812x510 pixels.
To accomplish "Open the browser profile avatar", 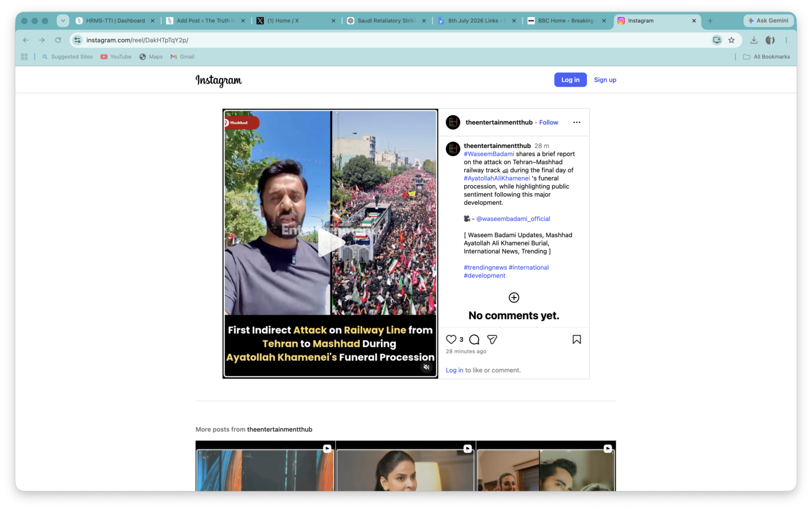I will click(770, 40).
